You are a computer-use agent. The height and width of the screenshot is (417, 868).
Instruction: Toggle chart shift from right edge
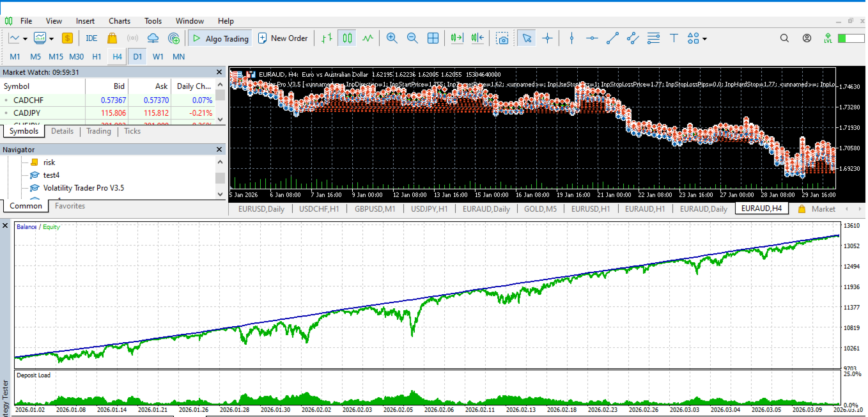[x=477, y=38]
